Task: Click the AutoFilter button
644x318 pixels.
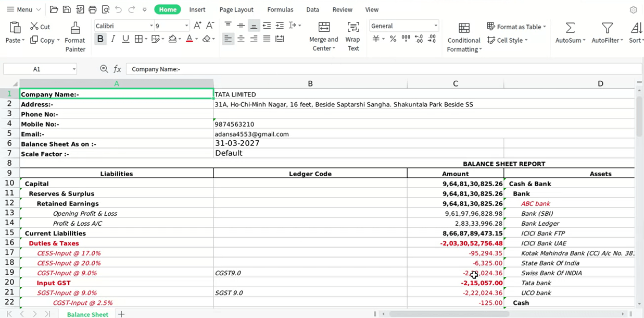Action: click(x=607, y=33)
